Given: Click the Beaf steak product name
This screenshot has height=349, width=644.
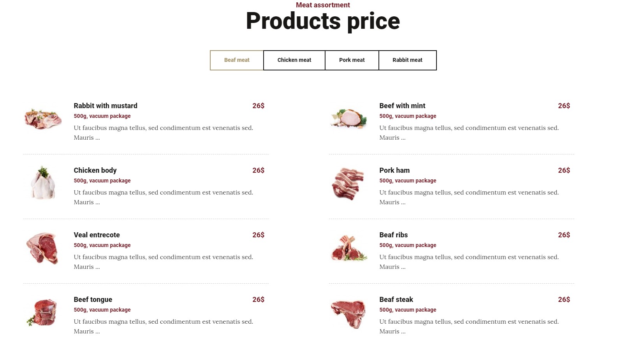Looking at the screenshot, I should pos(396,300).
